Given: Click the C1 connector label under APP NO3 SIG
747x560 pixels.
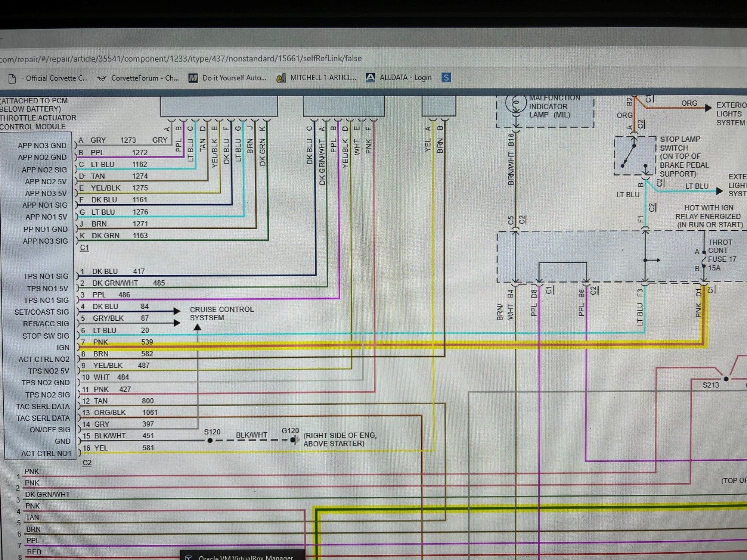Looking at the screenshot, I should coord(84,248).
